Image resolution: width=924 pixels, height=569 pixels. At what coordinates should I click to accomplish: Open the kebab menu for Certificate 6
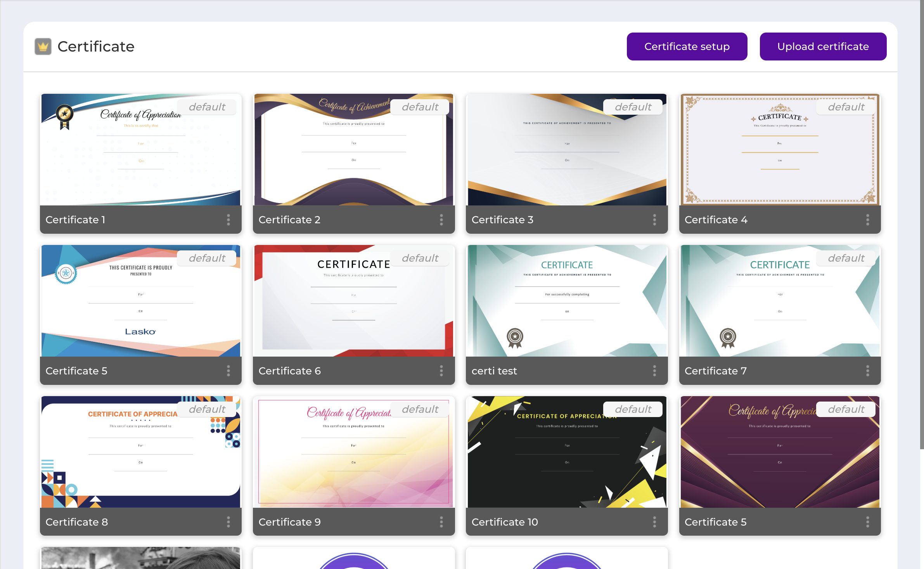441,371
